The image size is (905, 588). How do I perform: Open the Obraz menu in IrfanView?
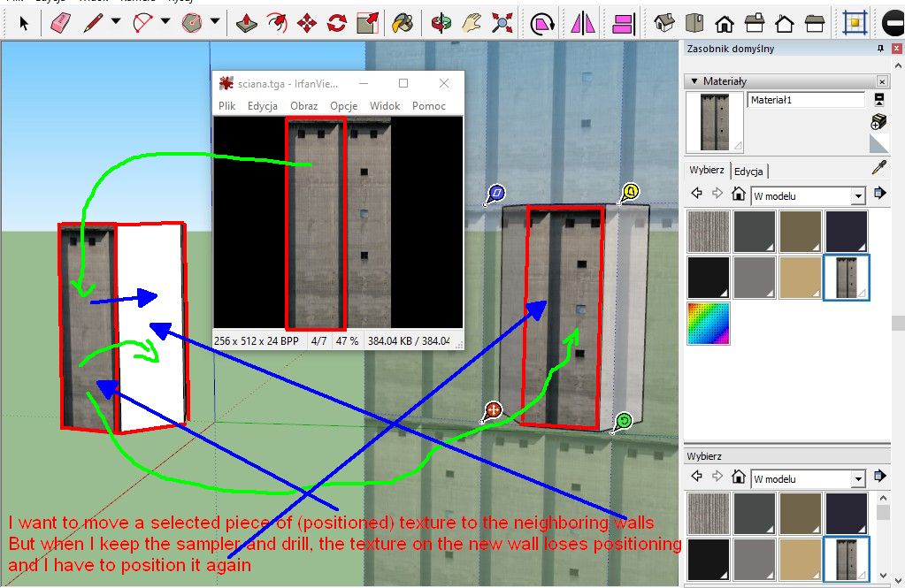pos(303,105)
